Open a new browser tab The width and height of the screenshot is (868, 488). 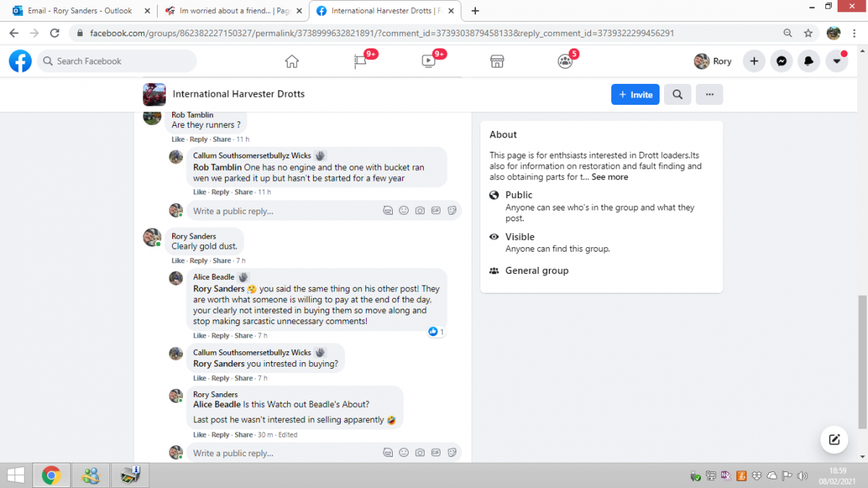coord(475,11)
